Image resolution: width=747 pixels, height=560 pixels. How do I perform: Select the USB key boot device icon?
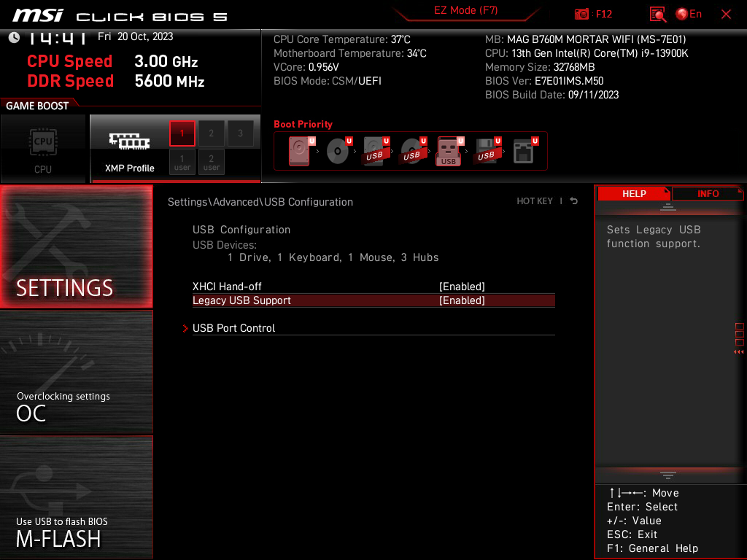449,152
